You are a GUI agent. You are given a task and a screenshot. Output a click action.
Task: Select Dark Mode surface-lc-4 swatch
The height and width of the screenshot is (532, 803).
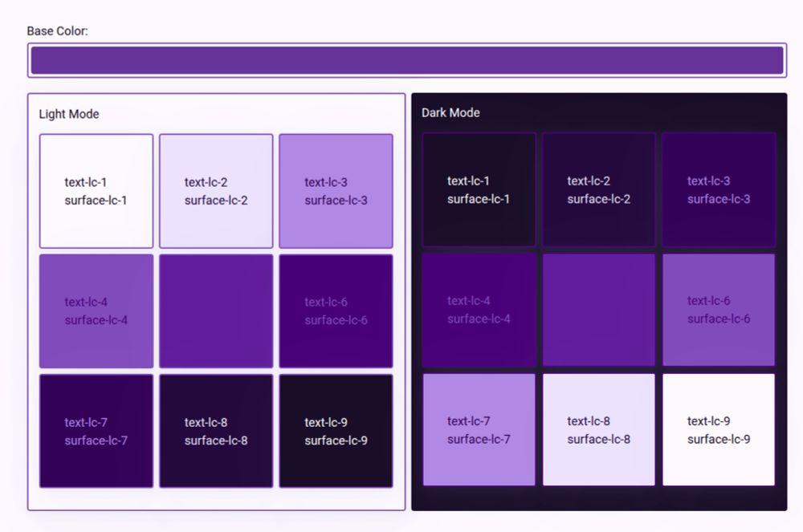coord(479,310)
